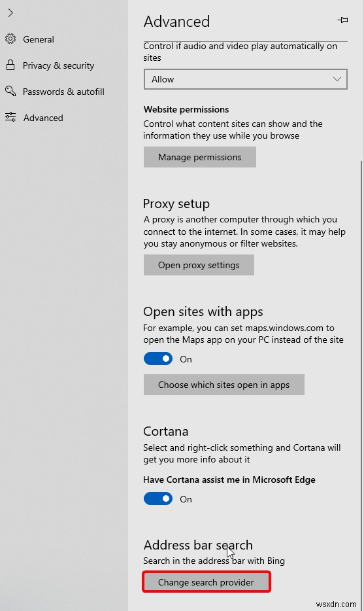Viewport: 364px width, 611px height.
Task: Select the Advanced menu entry
Action: click(x=43, y=118)
